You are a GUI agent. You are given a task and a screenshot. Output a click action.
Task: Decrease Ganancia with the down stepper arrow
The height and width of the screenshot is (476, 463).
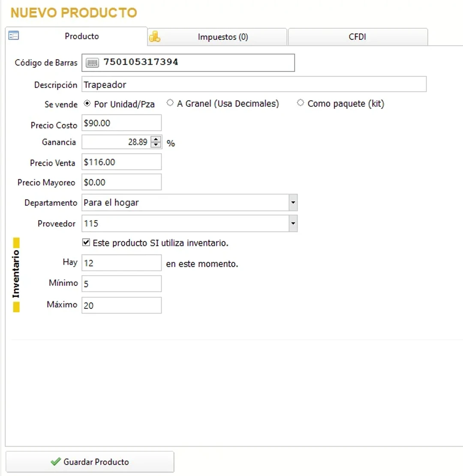coord(156,144)
